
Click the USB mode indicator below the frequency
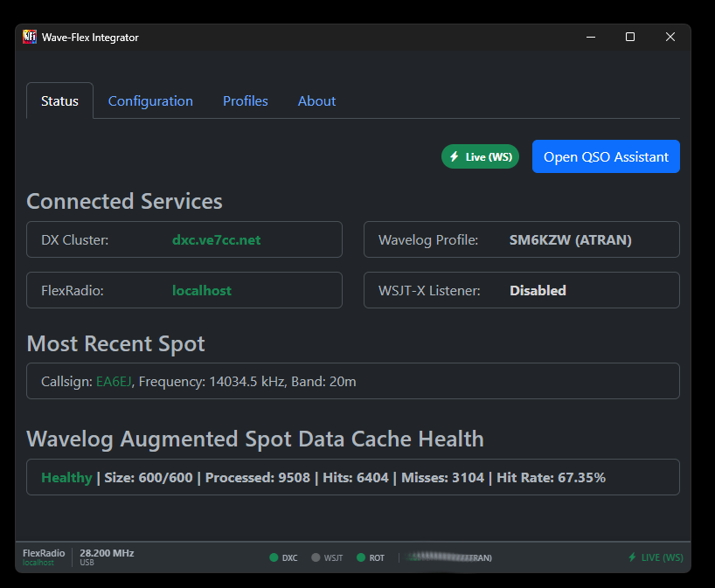[86, 563]
